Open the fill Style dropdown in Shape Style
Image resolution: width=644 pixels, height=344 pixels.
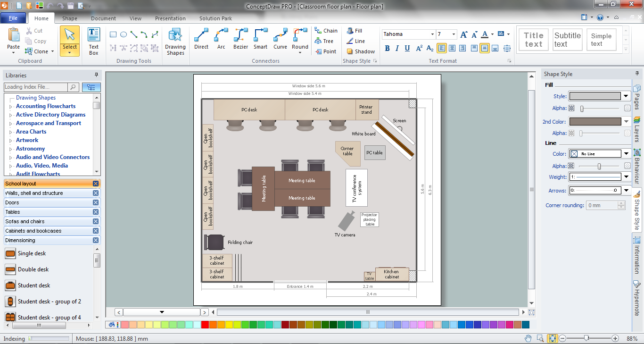625,96
